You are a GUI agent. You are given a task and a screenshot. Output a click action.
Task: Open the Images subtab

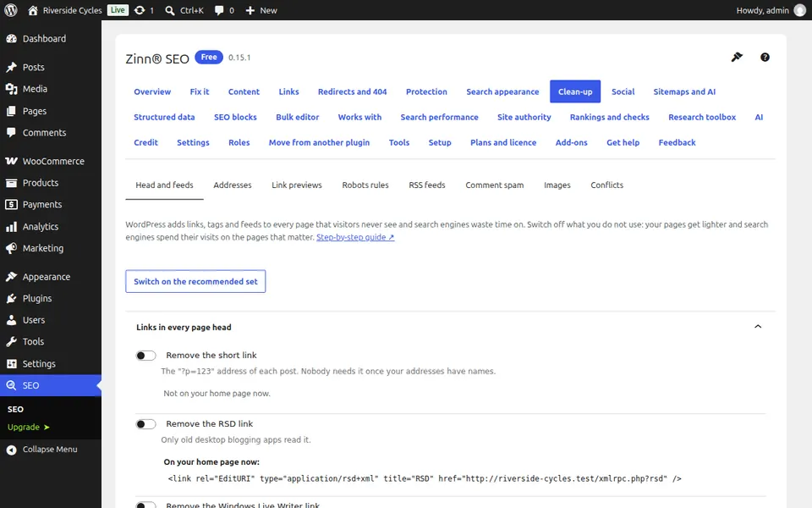(557, 185)
